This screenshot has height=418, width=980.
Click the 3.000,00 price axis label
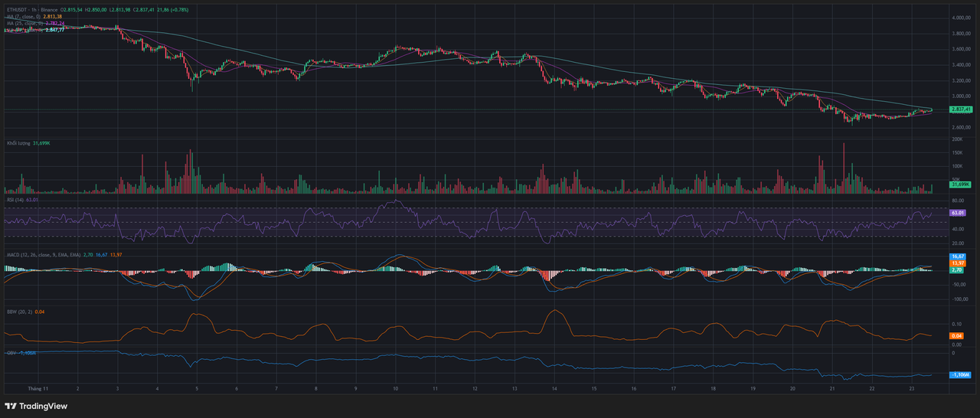pyautogui.click(x=961, y=96)
